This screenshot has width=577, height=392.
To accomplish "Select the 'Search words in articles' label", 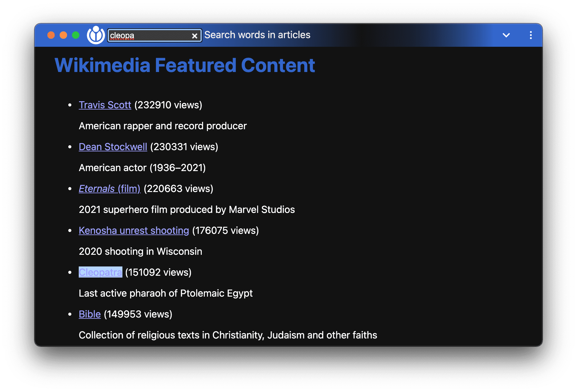I will 257,35.
